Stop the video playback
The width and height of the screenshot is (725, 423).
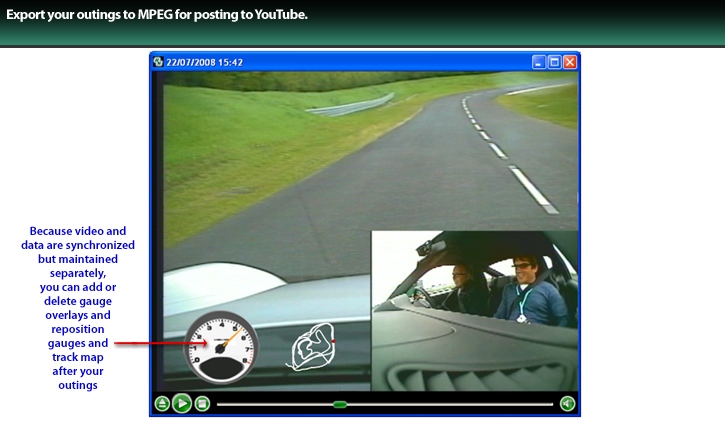(x=202, y=404)
